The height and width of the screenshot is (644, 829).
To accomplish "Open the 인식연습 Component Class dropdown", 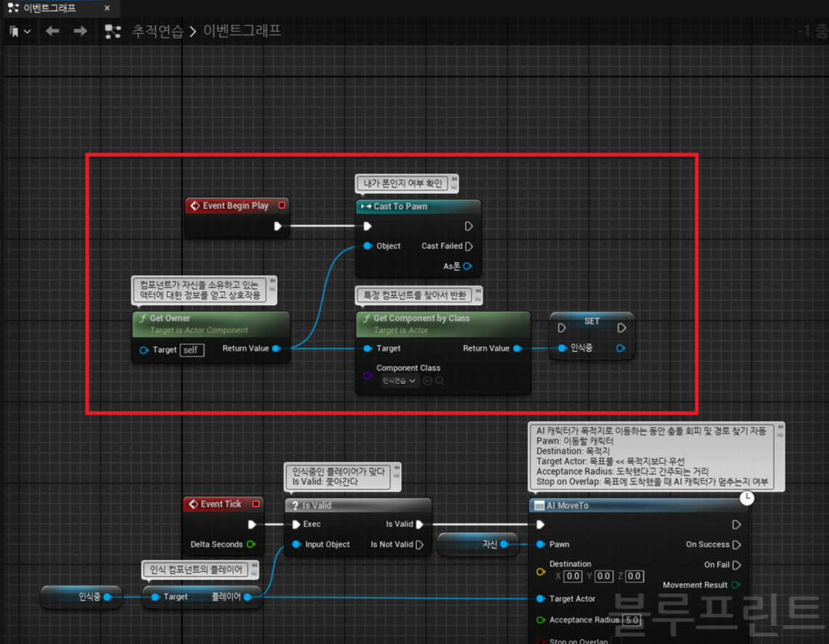I will tap(399, 380).
